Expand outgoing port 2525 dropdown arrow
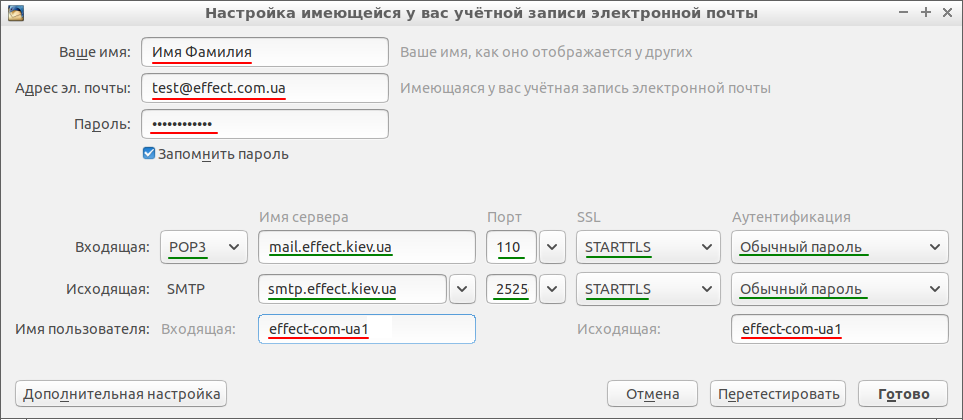This screenshot has height=420, width=963. click(x=552, y=289)
